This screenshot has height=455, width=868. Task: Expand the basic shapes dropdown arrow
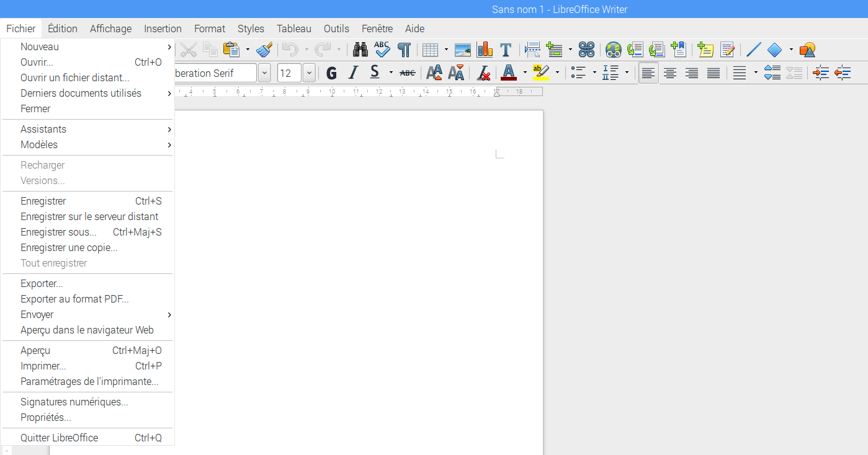tap(791, 50)
